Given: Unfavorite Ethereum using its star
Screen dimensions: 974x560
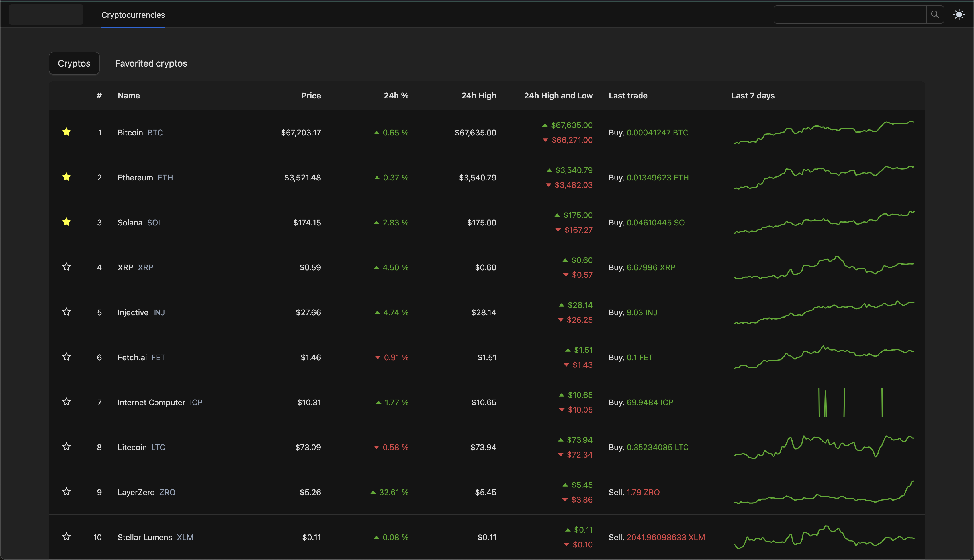Looking at the screenshot, I should 66,177.
